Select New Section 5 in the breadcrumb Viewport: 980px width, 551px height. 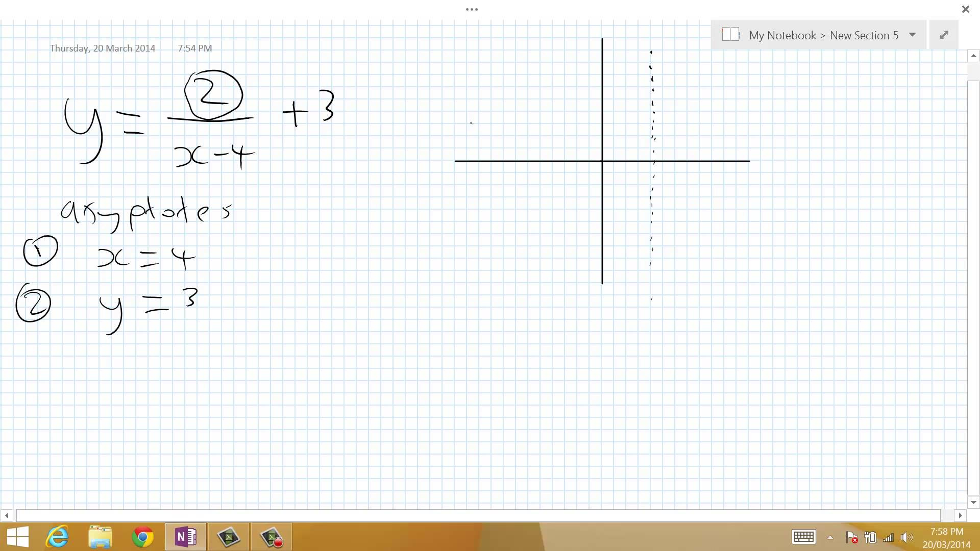[864, 35]
